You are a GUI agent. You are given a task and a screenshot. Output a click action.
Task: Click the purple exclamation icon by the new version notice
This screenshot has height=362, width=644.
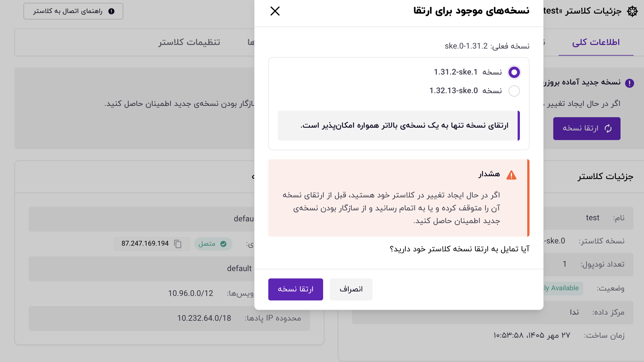(x=629, y=83)
